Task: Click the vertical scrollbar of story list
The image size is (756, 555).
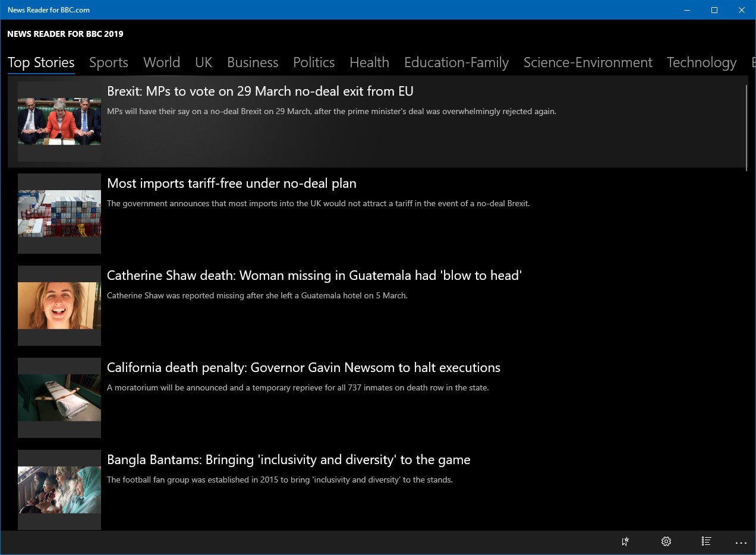Action: pyautogui.click(x=746, y=128)
